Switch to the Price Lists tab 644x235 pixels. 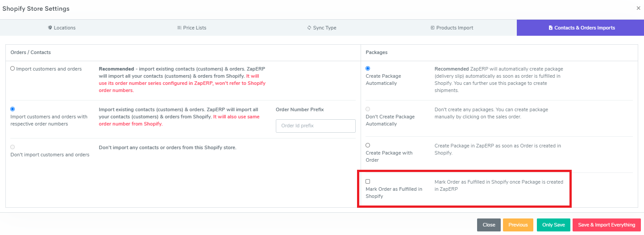point(191,28)
